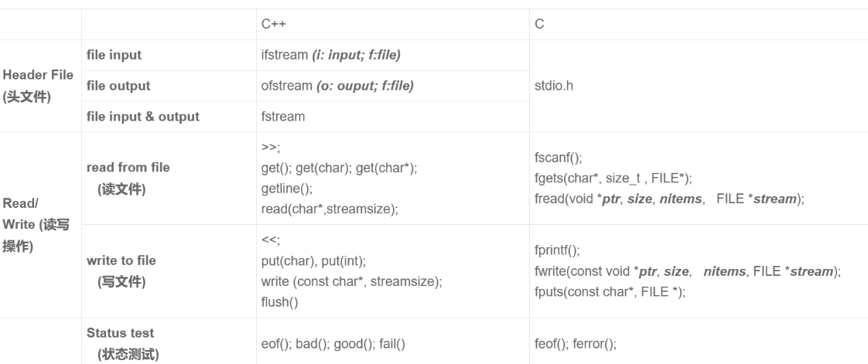Viewport: 868px width, 364px height.
Task: Select the fstream cell
Action: click(282, 117)
